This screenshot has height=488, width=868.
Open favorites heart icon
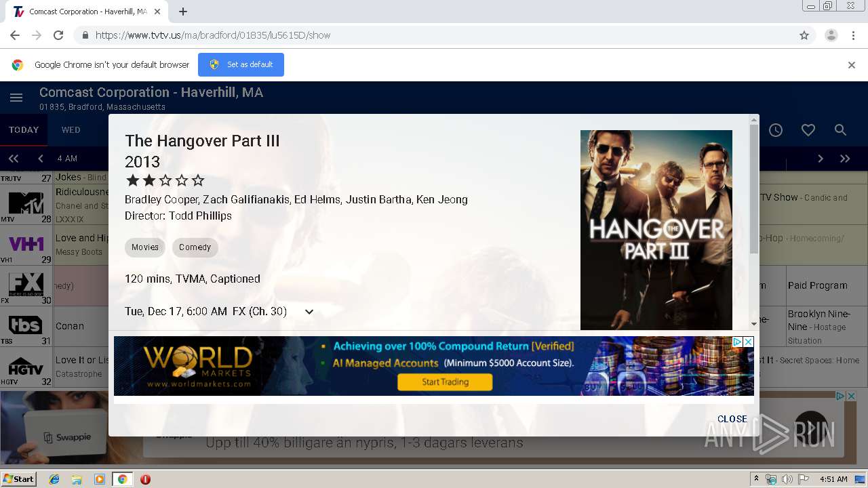point(808,130)
